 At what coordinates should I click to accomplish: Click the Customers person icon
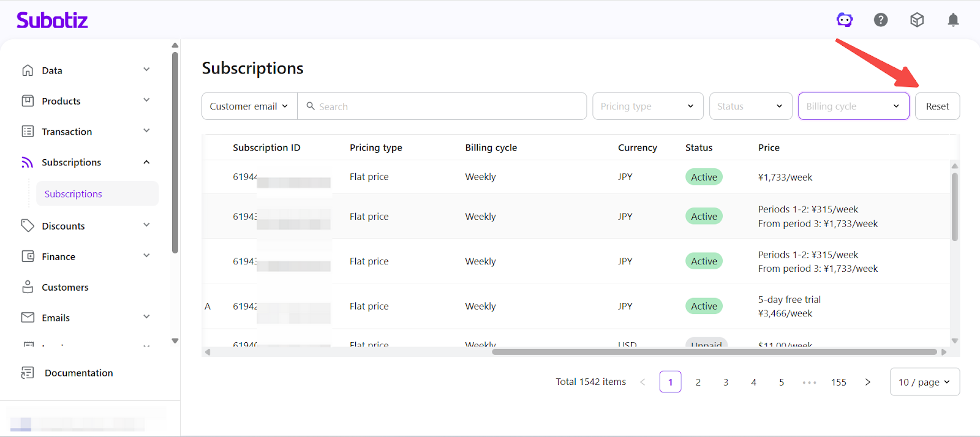pyautogui.click(x=28, y=287)
